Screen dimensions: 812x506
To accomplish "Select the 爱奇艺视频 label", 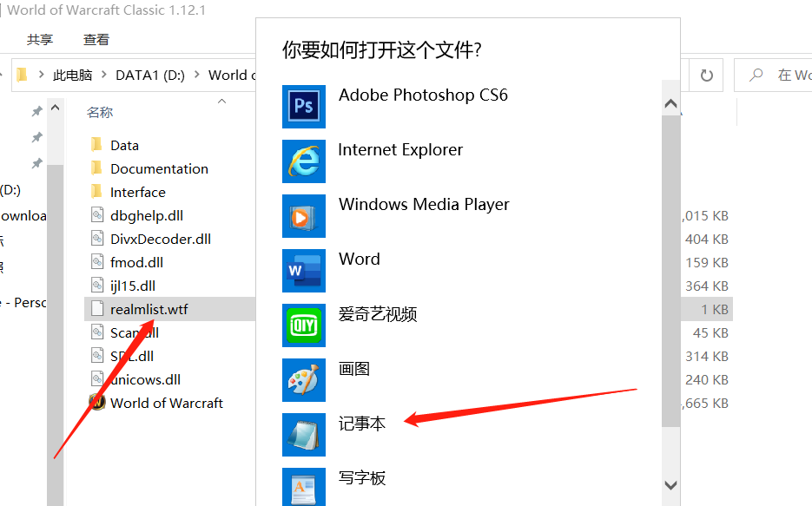I will coord(378,314).
